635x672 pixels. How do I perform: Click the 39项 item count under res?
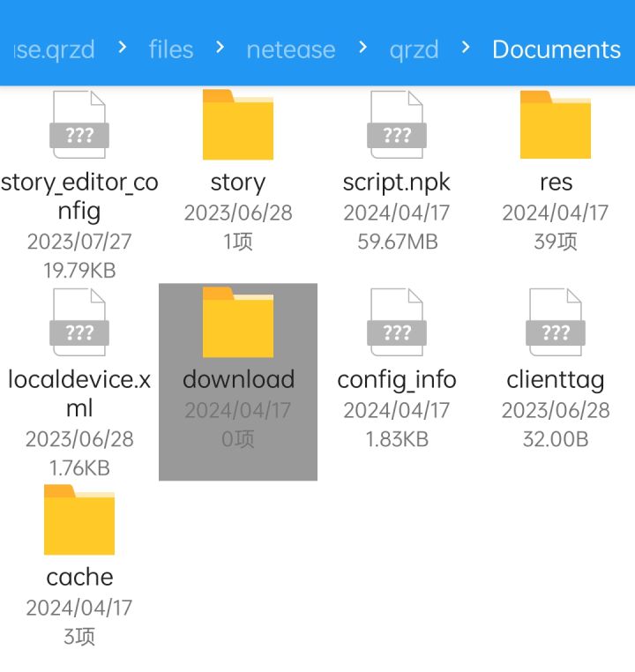pyautogui.click(x=556, y=242)
